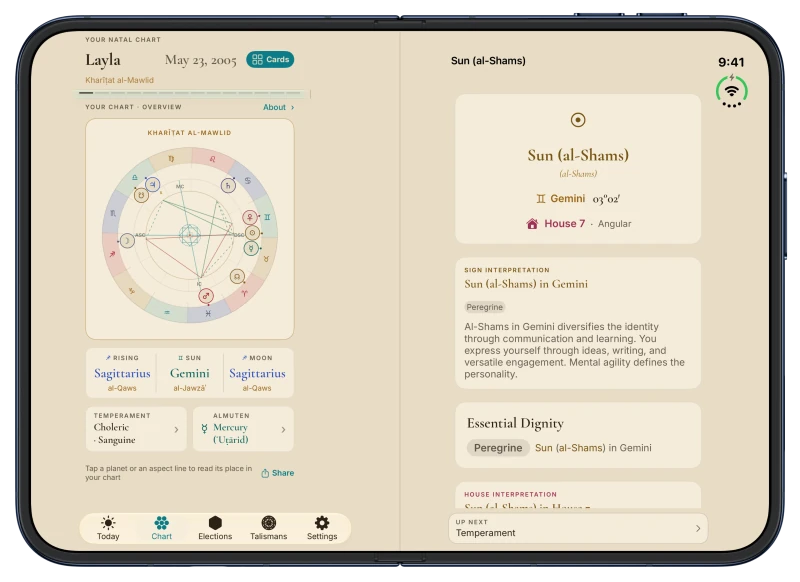Share the natal chart
This screenshot has width=800, height=582.
click(x=278, y=473)
